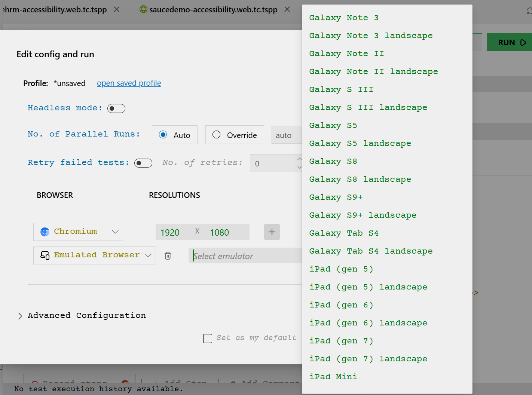Click the Emulated Browser device icon

[x=45, y=255]
